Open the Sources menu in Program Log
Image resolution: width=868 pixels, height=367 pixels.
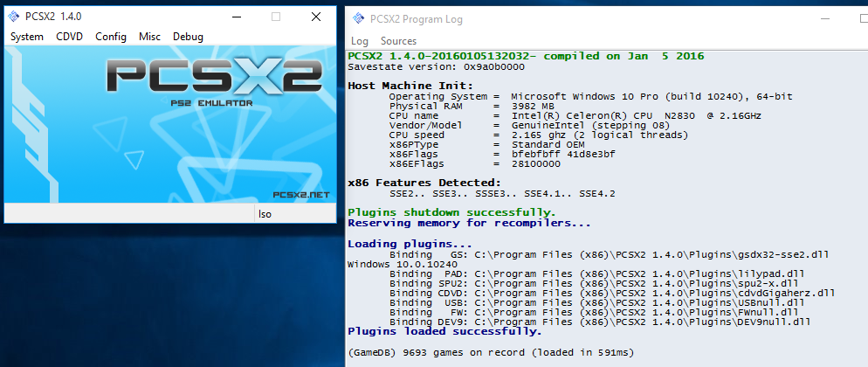[x=398, y=41]
